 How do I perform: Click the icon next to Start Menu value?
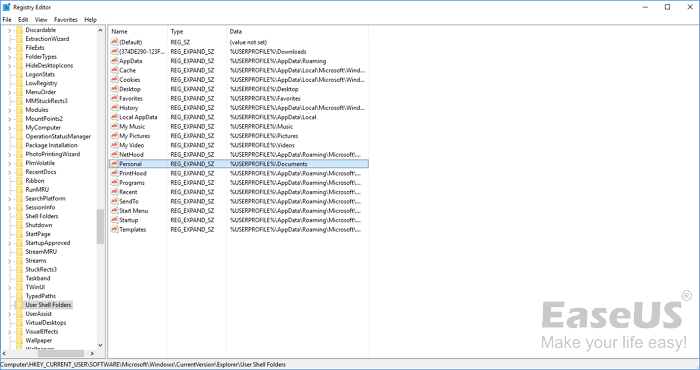click(114, 211)
